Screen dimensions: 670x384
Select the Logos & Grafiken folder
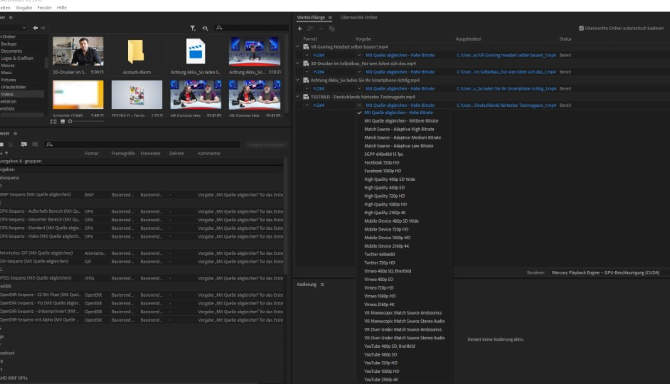17,58
